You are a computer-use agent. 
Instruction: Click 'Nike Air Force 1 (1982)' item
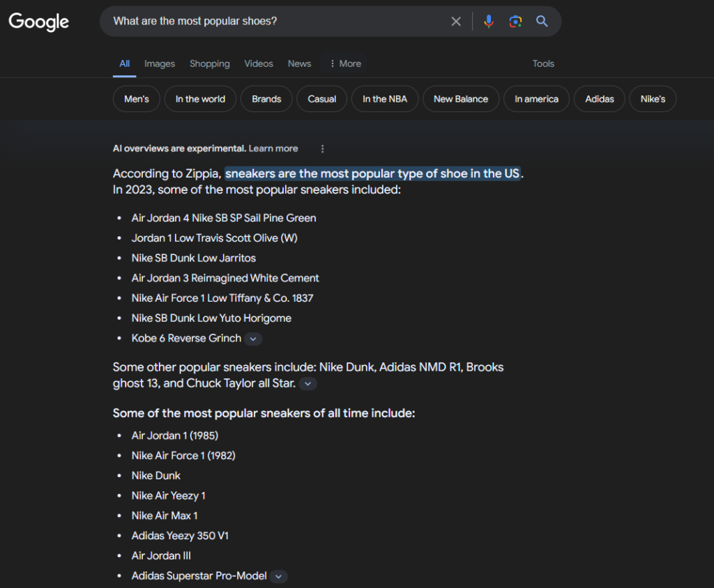tap(183, 456)
